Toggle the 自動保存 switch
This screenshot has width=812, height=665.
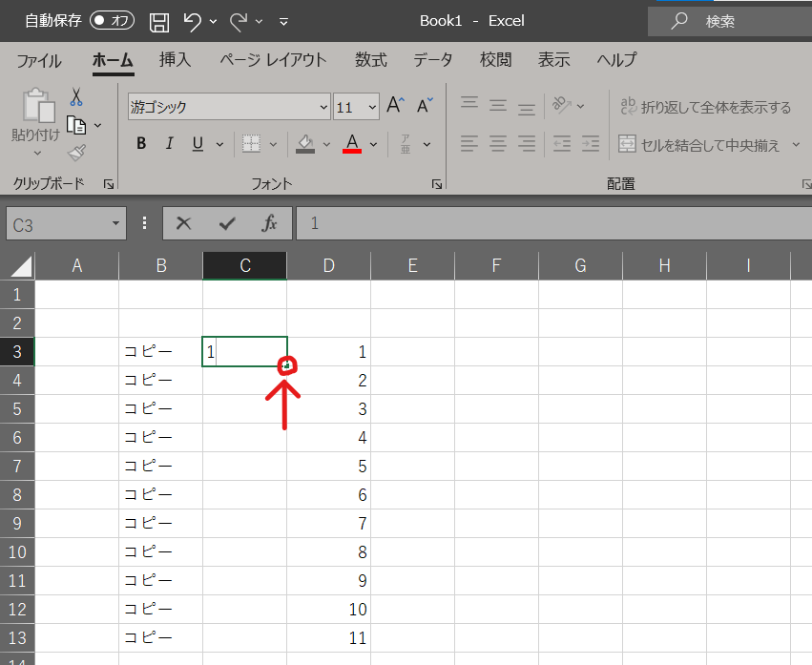coord(112,21)
